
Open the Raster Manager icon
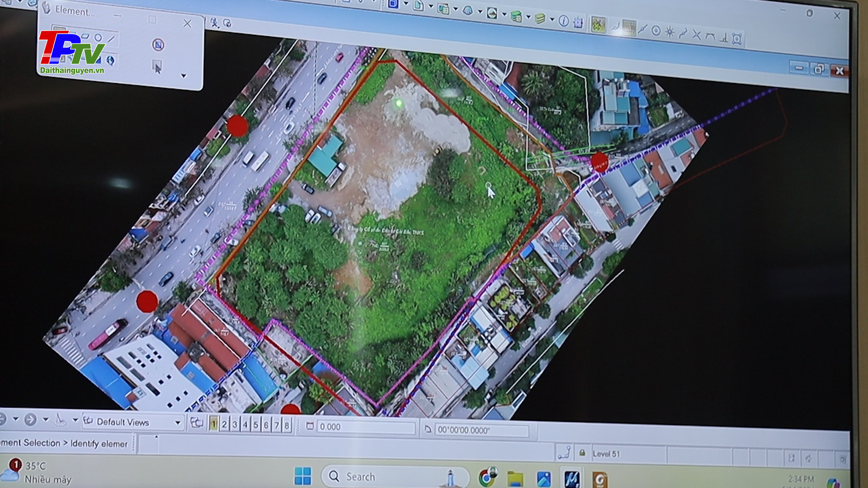(x=443, y=8)
